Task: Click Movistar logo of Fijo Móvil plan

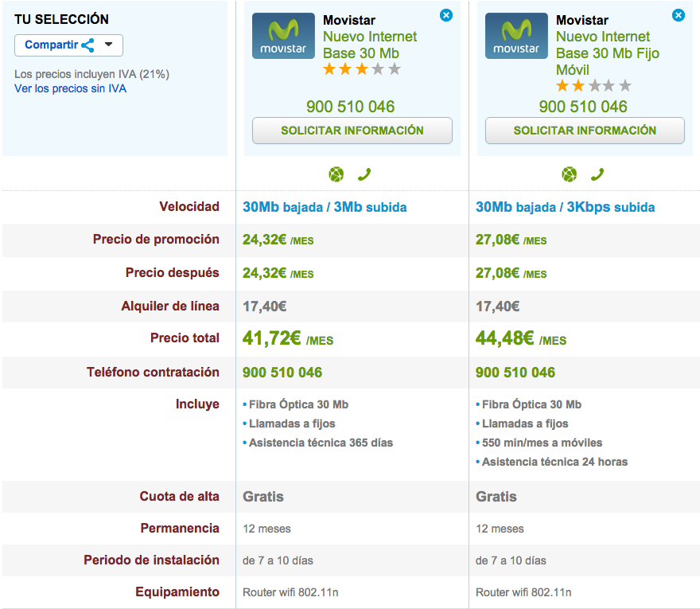Action: pos(516,36)
